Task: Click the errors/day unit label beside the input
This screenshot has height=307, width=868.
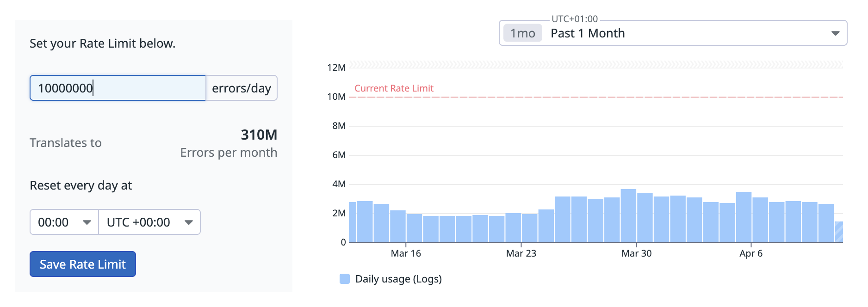Action: coord(242,88)
